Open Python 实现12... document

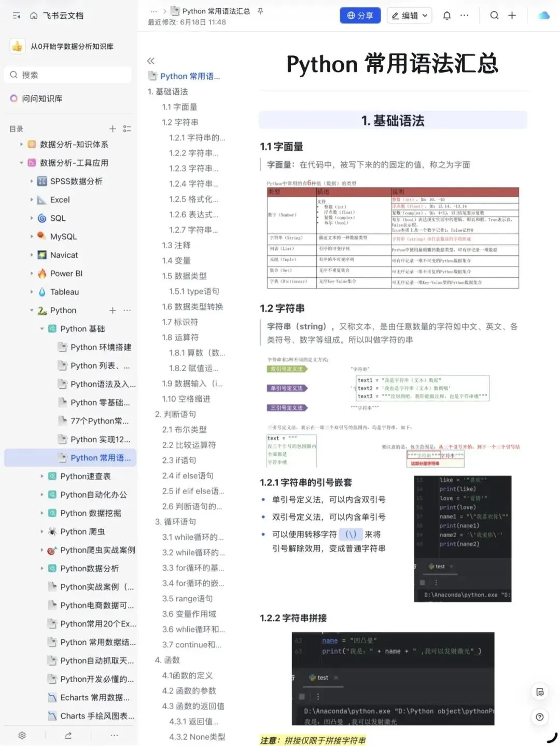tap(100, 439)
